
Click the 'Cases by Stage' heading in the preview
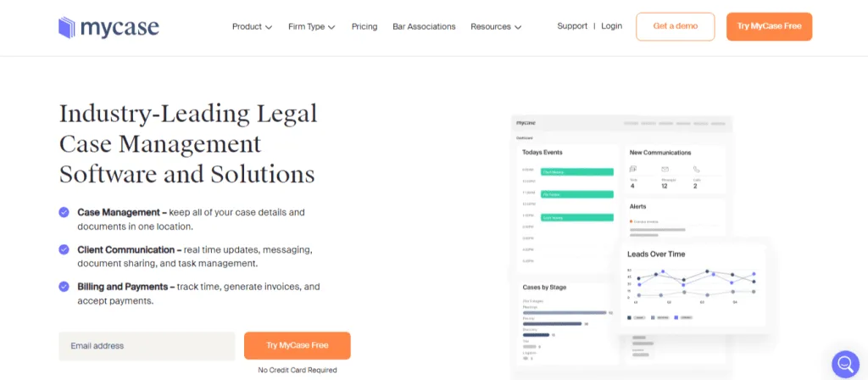[544, 288]
